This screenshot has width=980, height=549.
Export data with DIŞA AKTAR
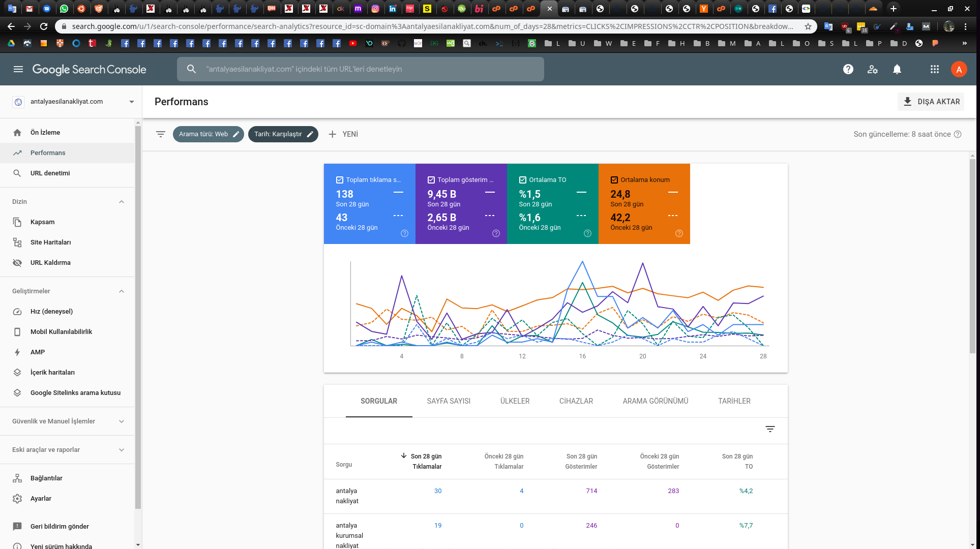click(931, 102)
